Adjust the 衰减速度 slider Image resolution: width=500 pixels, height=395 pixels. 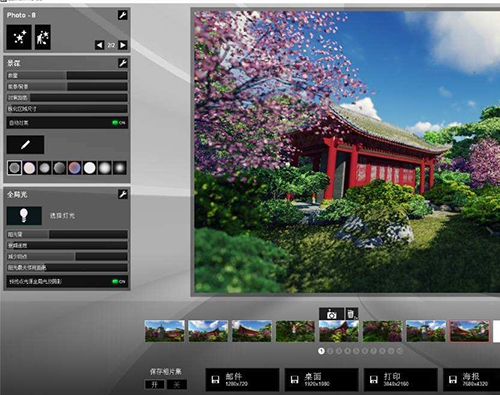(x=67, y=246)
